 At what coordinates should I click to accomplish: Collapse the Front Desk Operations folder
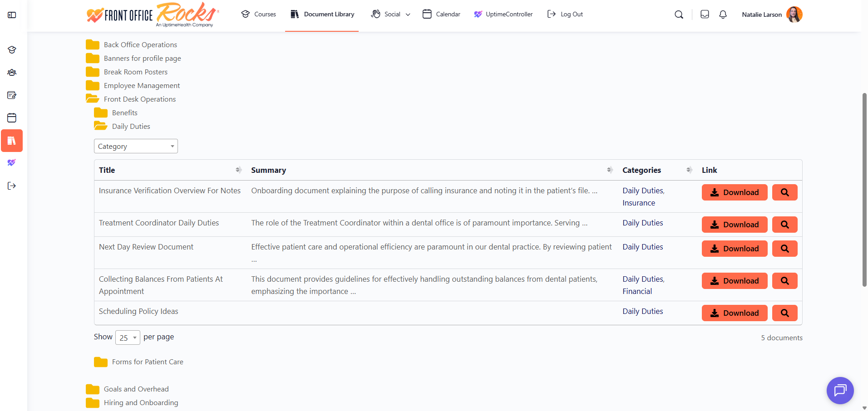coord(139,99)
